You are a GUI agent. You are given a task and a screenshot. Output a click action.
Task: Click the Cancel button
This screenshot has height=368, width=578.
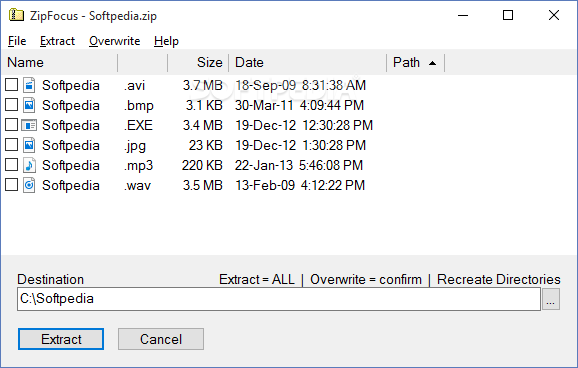pyautogui.click(x=161, y=339)
